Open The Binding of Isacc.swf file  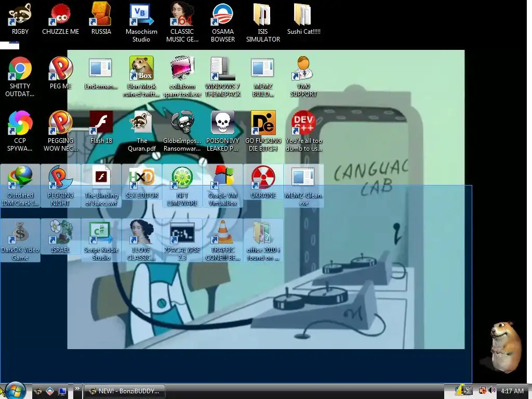[x=101, y=186]
